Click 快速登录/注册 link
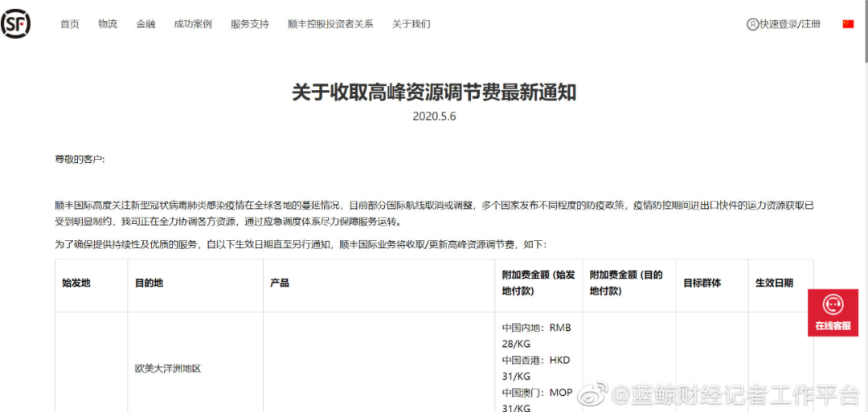The image size is (868, 412). pyautogui.click(x=790, y=24)
